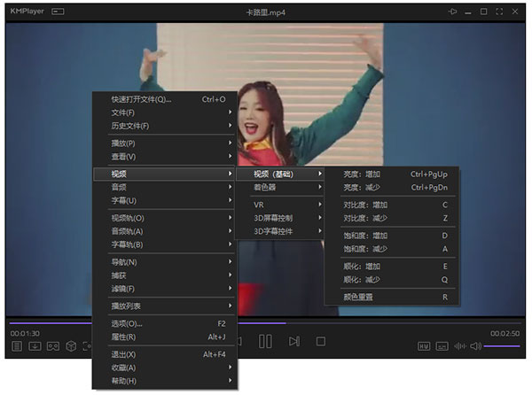
Task: Click the title 卡路里.mp4
Action: (x=266, y=12)
